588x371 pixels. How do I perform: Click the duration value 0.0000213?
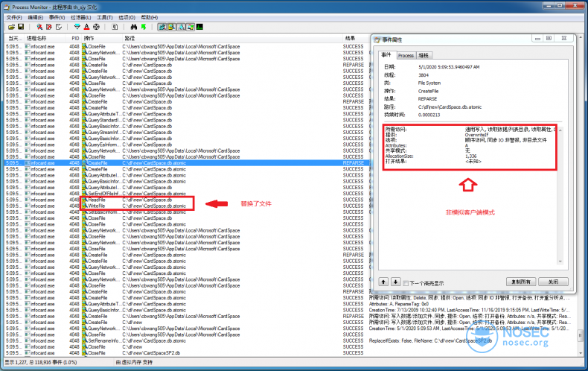point(429,115)
